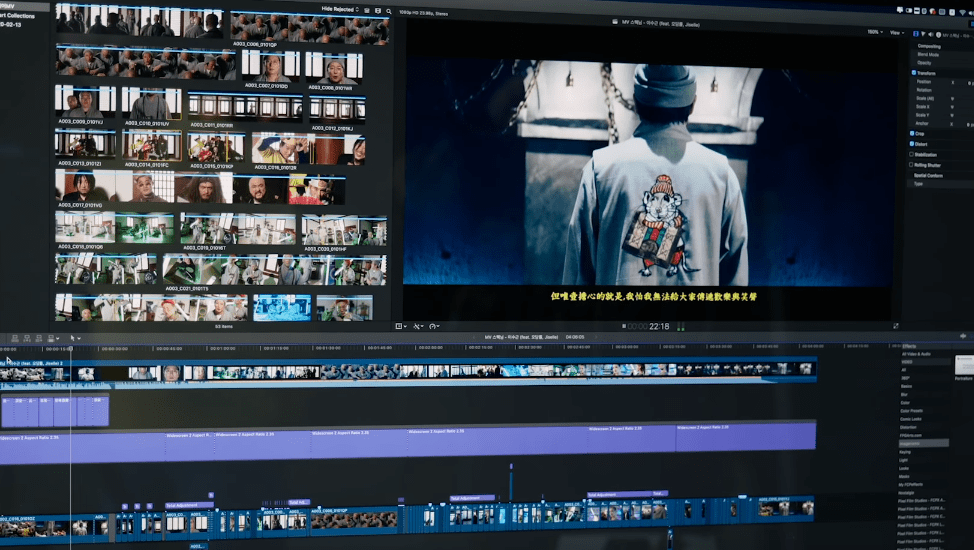
Task: Click the insert clip edit icon
Action: (27, 338)
